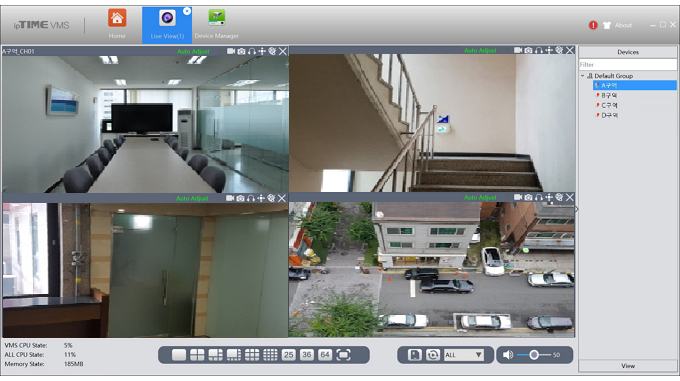Start recording on the A구역_CH01 camera pane
Viewport: 680px width, 381px height.
231,51
